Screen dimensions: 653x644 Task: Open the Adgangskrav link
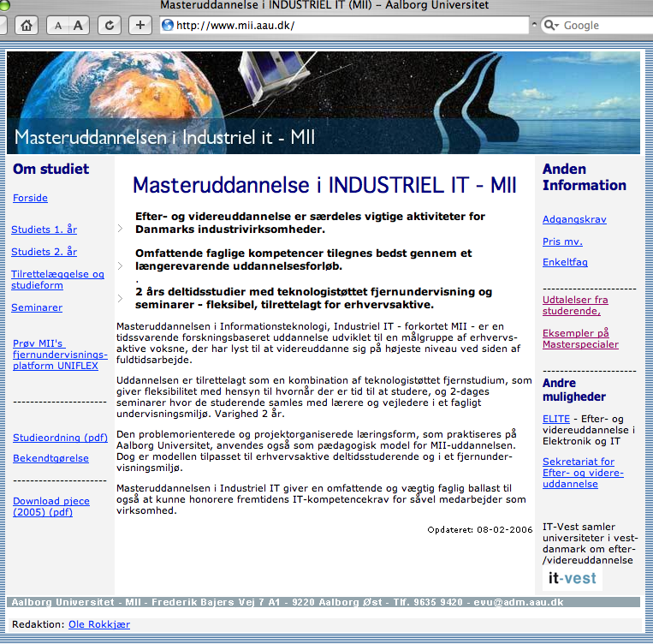point(574,219)
